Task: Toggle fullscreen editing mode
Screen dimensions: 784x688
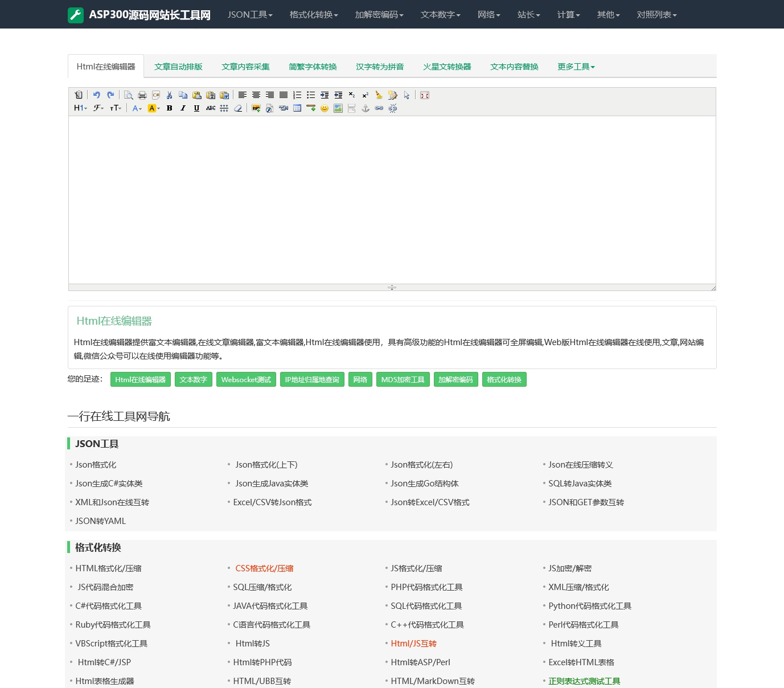Action: pos(425,95)
